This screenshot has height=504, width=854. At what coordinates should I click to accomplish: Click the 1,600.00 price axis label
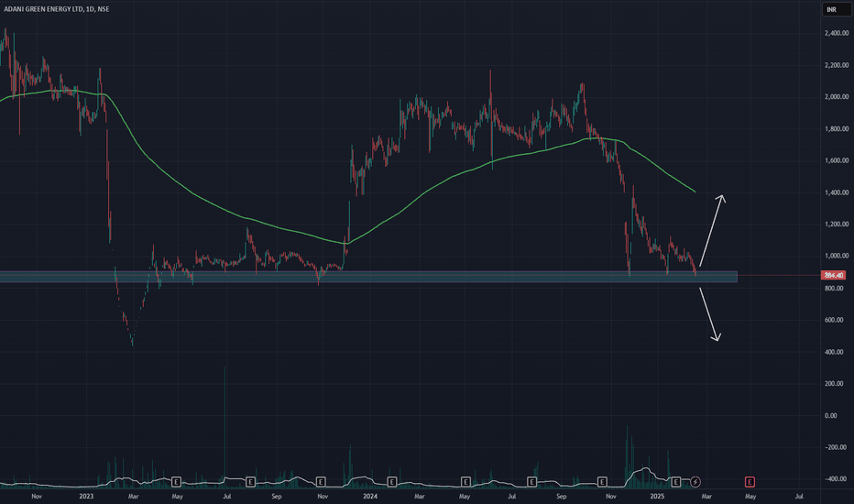pos(837,160)
